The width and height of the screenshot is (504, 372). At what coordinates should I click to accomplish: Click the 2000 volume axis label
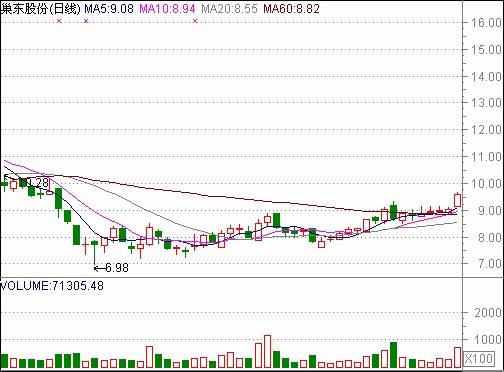point(488,312)
